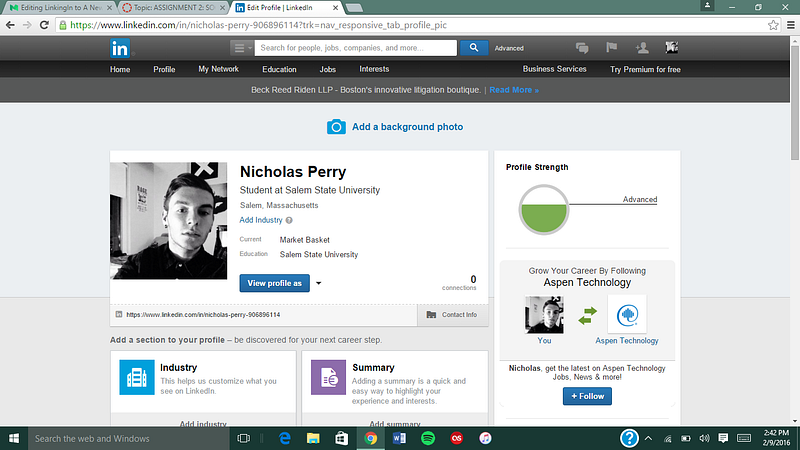800x450 pixels.
Task: Click the camera icon for background photo
Action: click(x=336, y=127)
